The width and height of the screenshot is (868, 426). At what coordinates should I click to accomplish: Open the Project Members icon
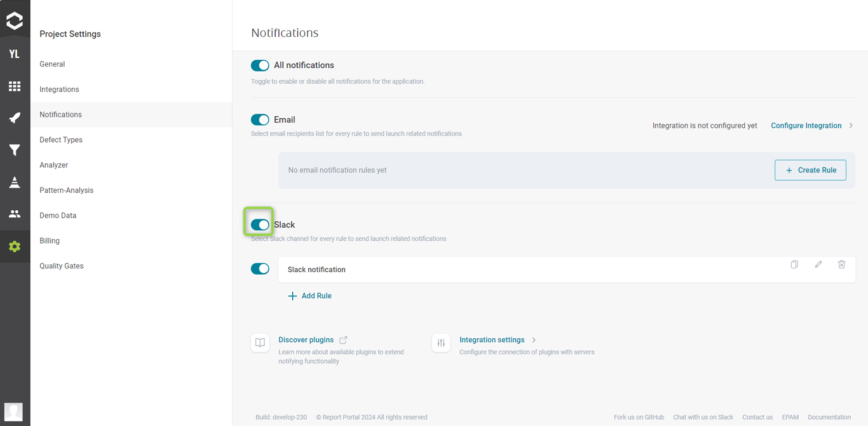pyautogui.click(x=15, y=213)
